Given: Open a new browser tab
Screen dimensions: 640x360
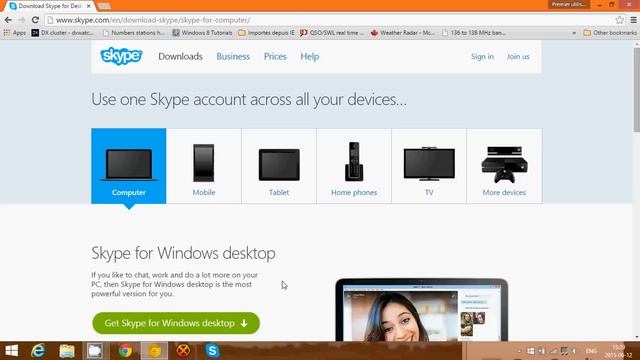Looking at the screenshot, I should tap(104, 6).
